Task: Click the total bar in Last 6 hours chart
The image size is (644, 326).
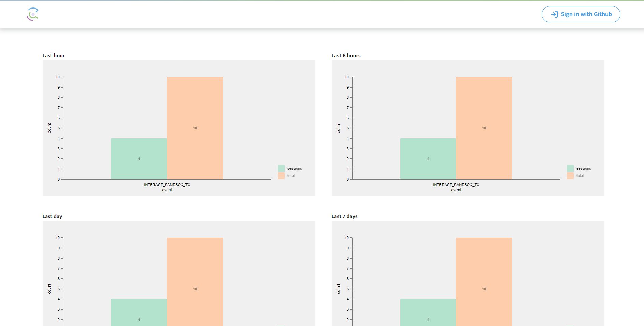Action: point(484,128)
